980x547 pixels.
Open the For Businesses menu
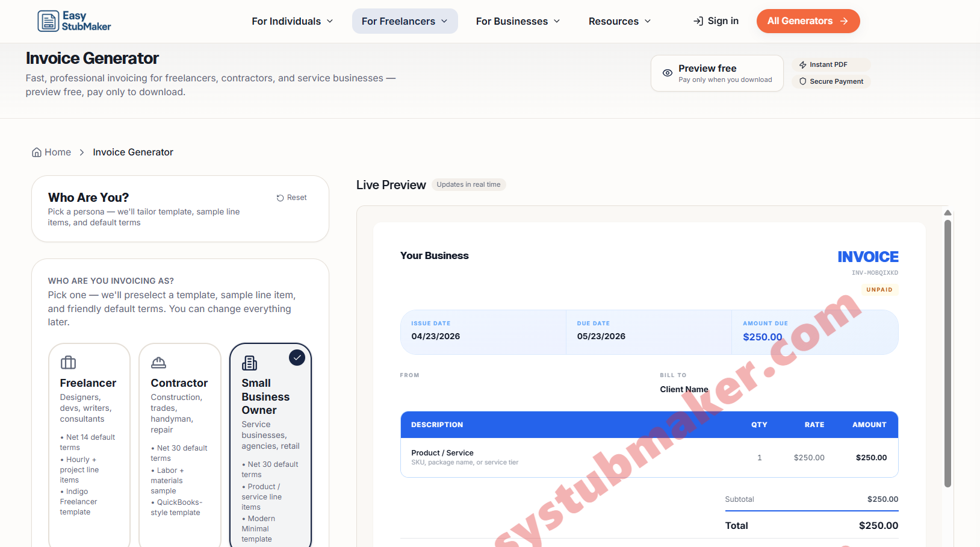pyautogui.click(x=518, y=21)
